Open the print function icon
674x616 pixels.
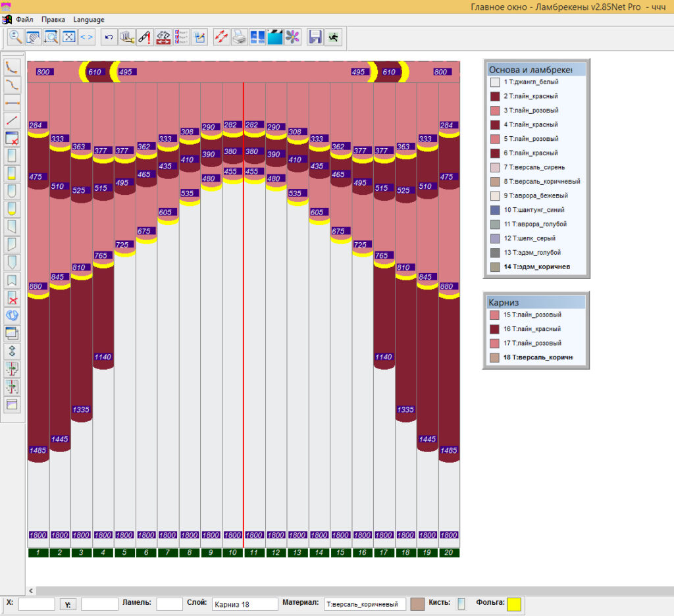click(239, 38)
